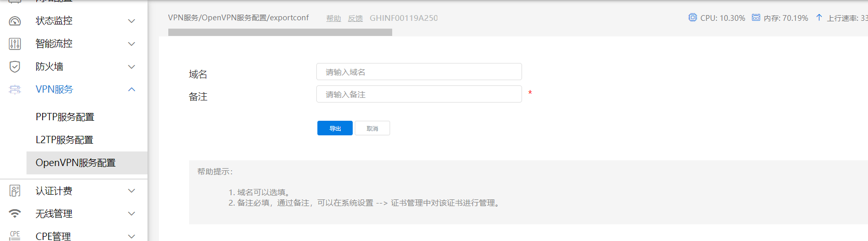Image resolution: width=868 pixels, height=241 pixels.
Task: Click the VPN service sidebar icon
Action: [15, 90]
